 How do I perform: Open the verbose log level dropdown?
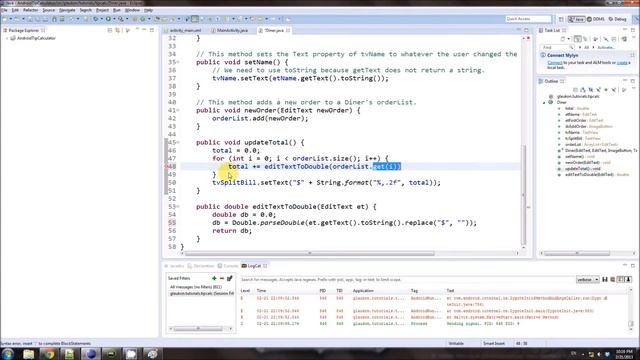[x=587, y=280]
